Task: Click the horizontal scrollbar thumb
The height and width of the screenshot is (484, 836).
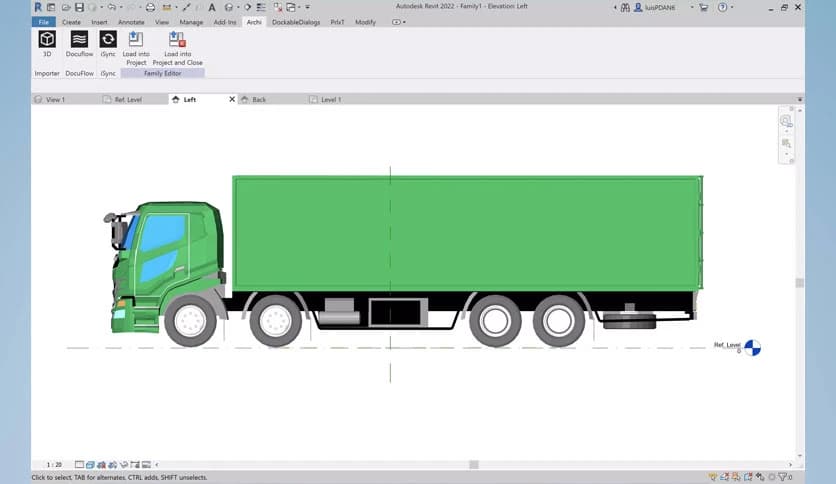Action: pyautogui.click(x=474, y=464)
